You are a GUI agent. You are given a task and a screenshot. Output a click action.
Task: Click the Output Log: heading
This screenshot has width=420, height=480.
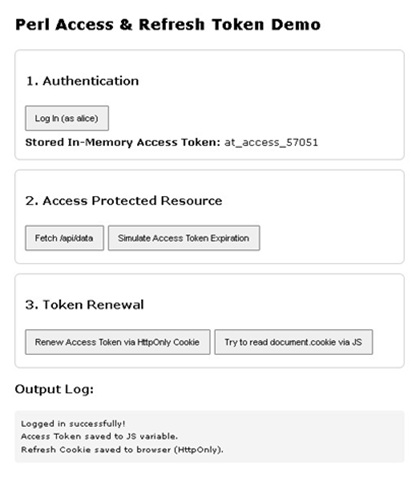54,389
